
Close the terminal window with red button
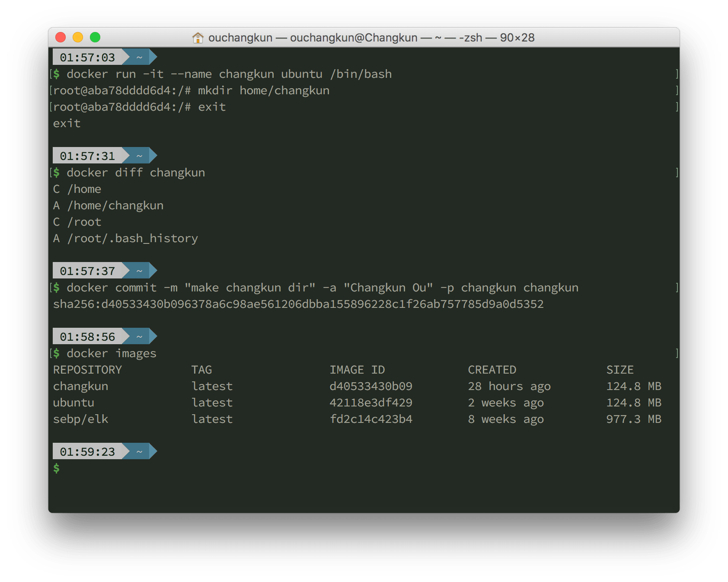61,38
